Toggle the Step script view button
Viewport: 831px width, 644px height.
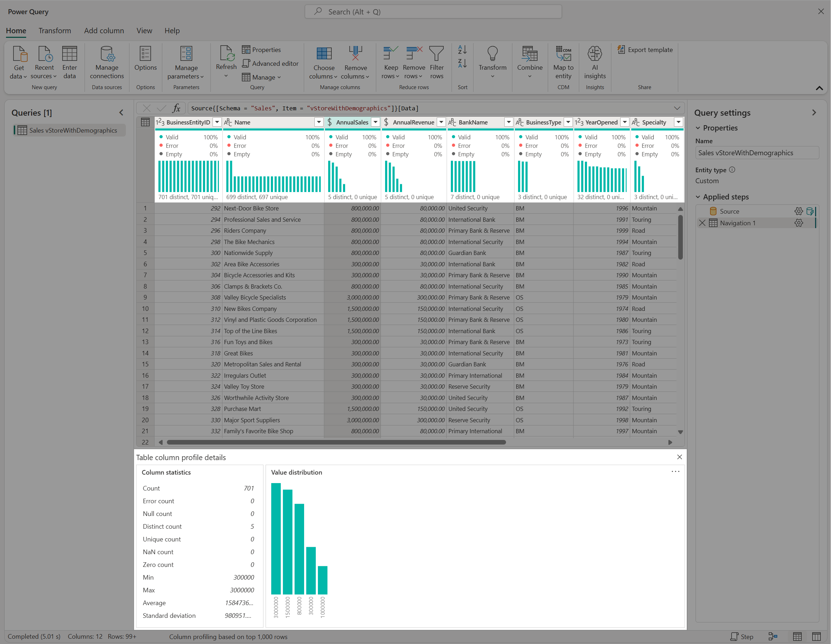[x=742, y=636]
